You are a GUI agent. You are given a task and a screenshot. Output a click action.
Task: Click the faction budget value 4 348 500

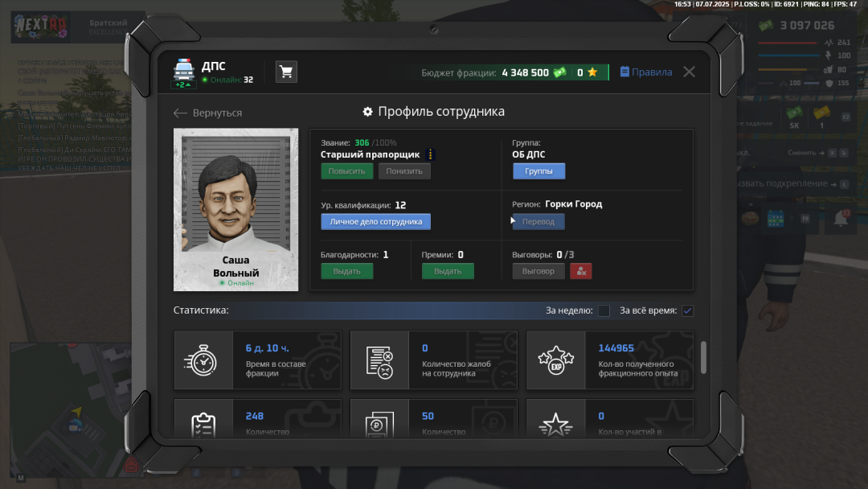(526, 72)
